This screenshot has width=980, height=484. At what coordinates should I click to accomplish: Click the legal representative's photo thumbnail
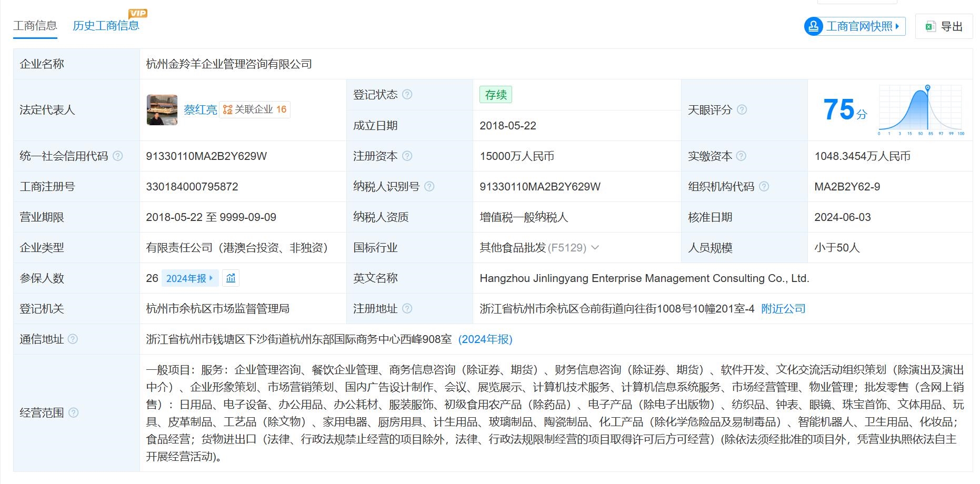click(x=162, y=110)
